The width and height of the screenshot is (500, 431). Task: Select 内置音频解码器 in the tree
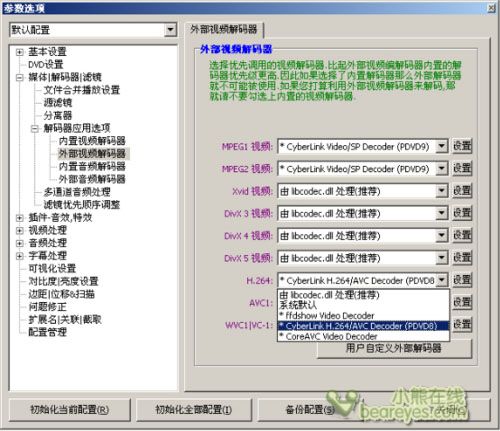pos(92,166)
